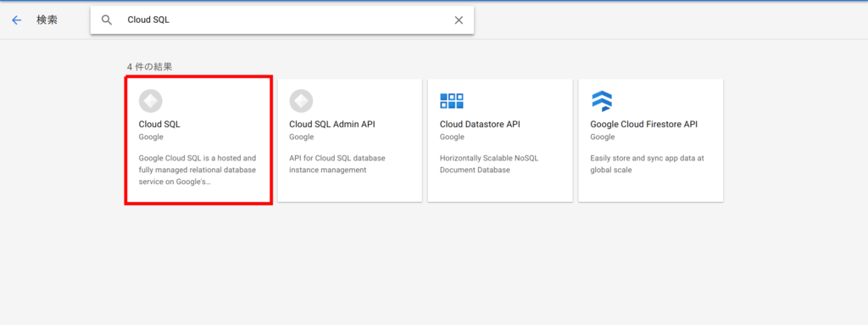The image size is (868, 325).
Task: Clear the search box with the X icon
Action: coord(459,20)
